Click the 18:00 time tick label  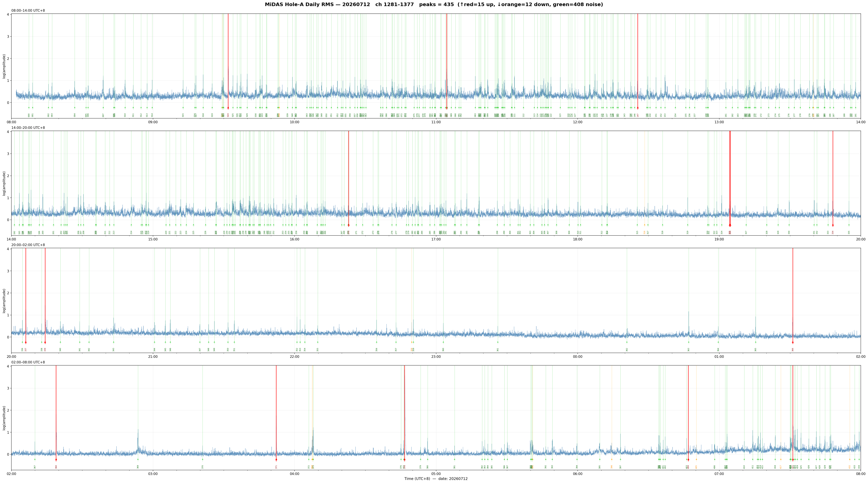pos(577,239)
